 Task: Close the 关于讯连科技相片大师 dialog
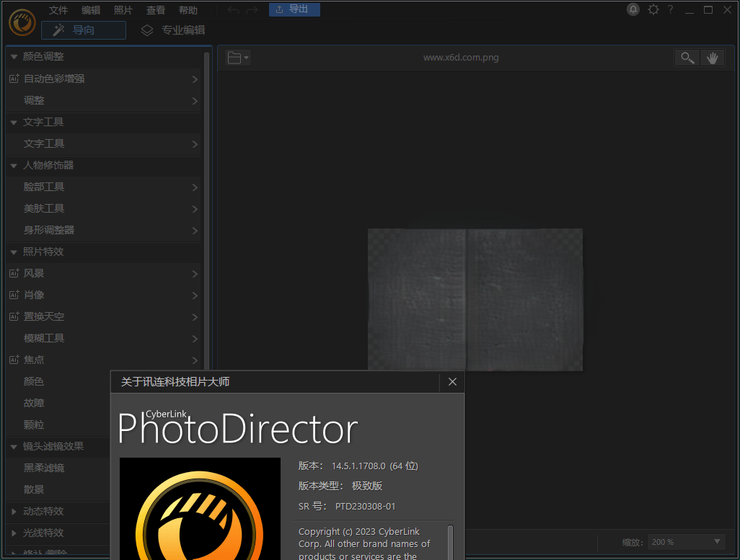(452, 382)
